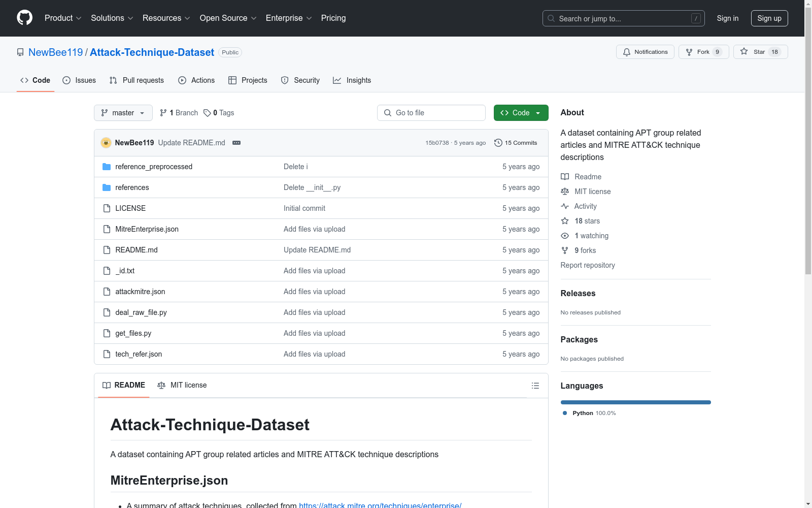The height and width of the screenshot is (508, 812).
Task: Click the Sign up button
Action: 769,18
